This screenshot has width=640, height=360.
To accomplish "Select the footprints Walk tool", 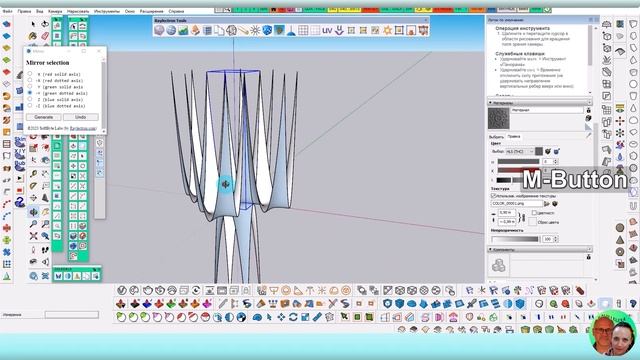I will coord(45,249).
